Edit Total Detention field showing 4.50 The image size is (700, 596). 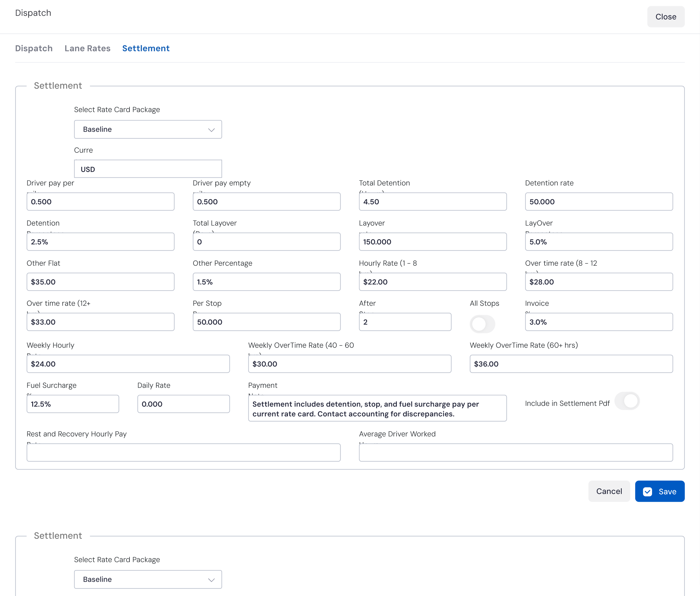(433, 202)
